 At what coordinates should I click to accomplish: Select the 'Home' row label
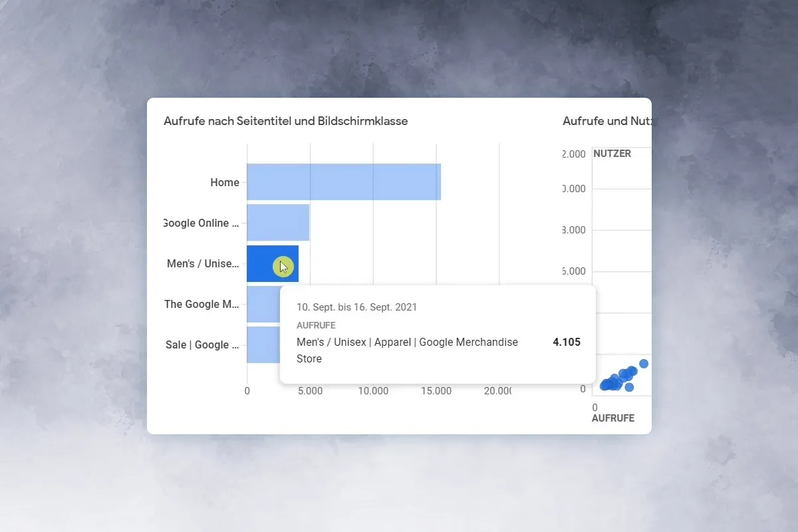tap(225, 182)
